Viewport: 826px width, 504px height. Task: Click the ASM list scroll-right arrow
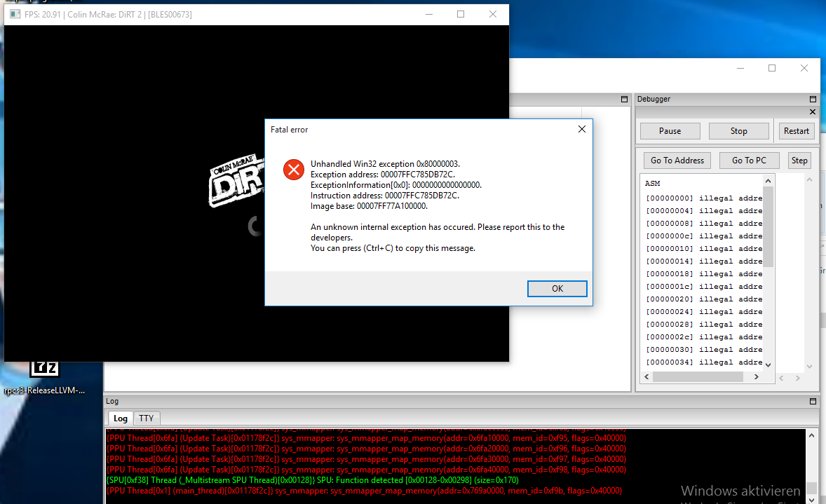[x=757, y=377]
